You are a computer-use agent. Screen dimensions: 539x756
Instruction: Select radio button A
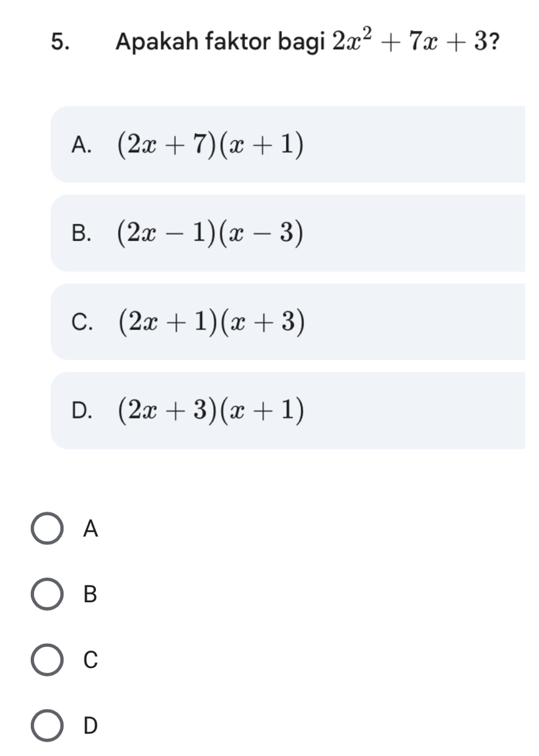click(x=47, y=528)
